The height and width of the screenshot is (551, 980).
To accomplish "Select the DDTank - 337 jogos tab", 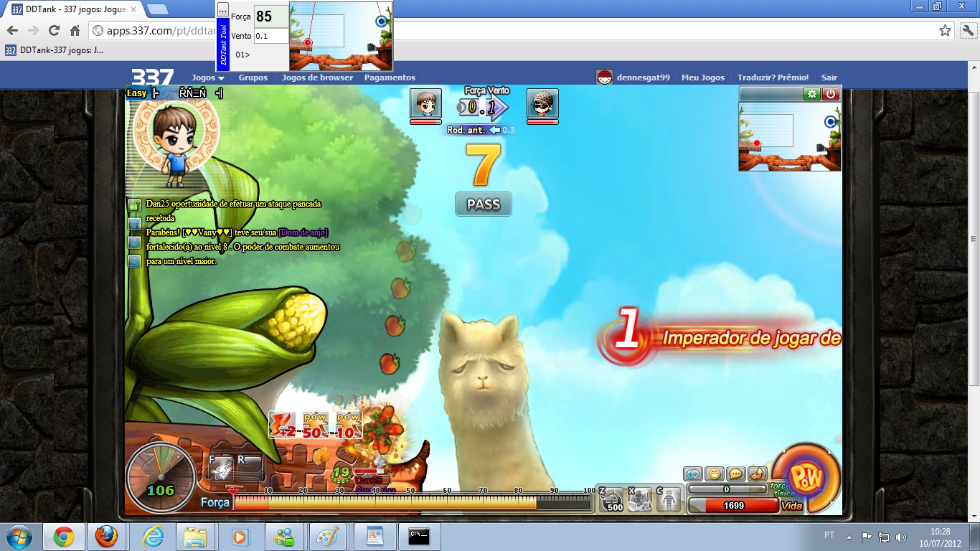I will click(x=75, y=10).
